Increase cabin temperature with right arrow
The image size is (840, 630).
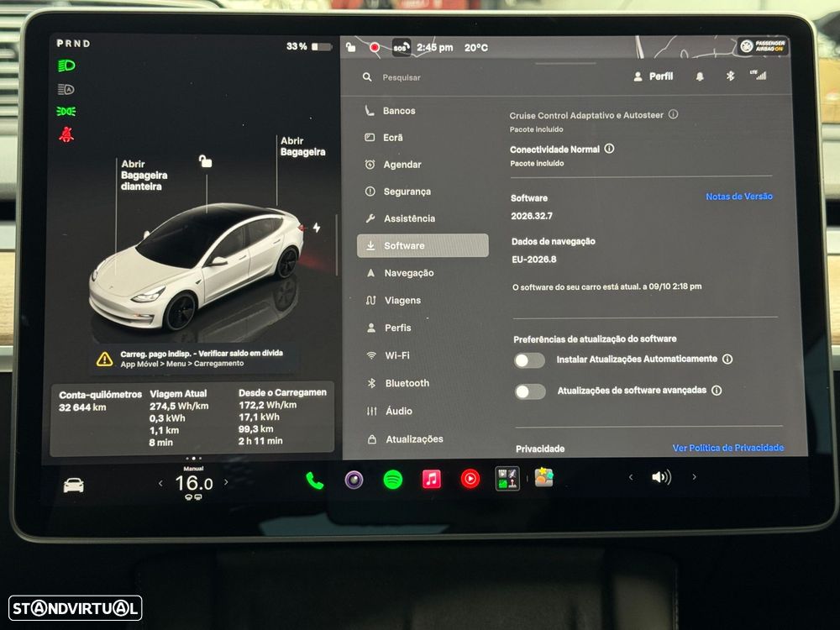[226, 482]
